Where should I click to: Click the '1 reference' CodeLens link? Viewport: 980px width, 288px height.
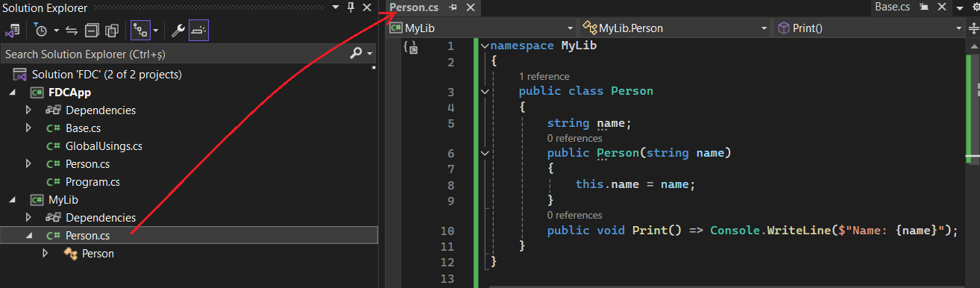point(544,76)
